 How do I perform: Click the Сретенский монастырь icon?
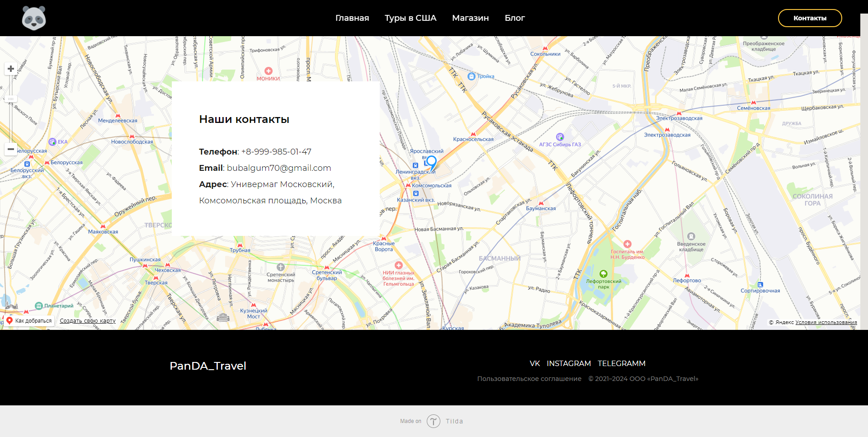(281, 267)
